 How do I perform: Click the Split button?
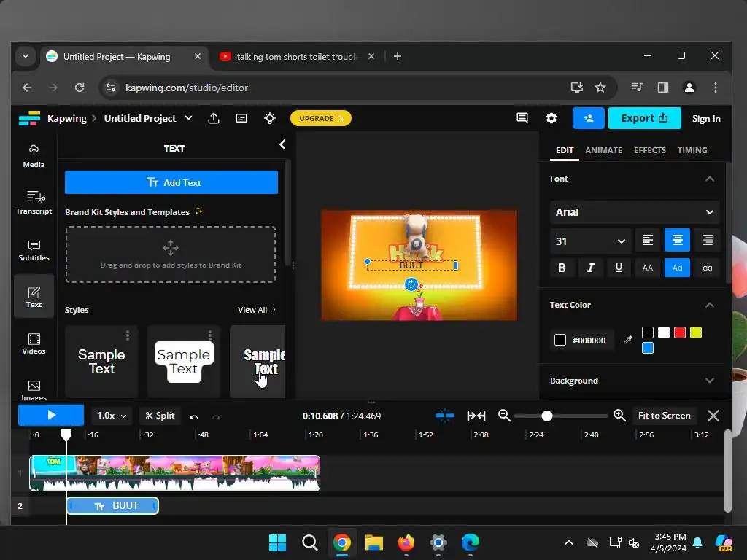pyautogui.click(x=160, y=416)
